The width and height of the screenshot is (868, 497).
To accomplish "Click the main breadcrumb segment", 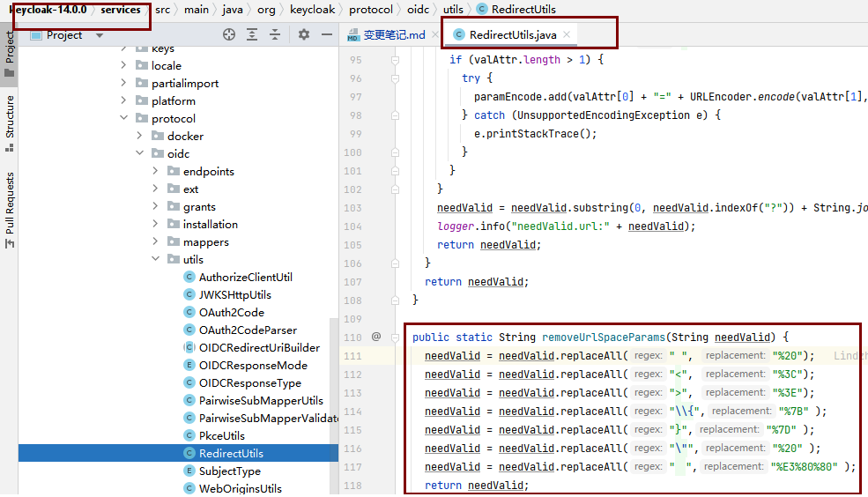I will tap(197, 10).
